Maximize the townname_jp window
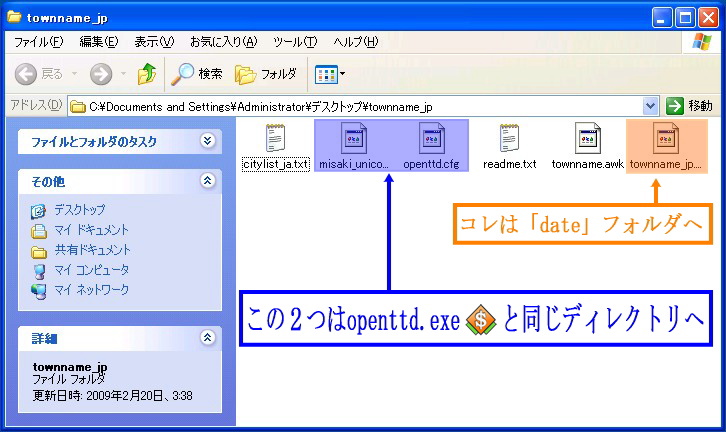 coord(685,18)
